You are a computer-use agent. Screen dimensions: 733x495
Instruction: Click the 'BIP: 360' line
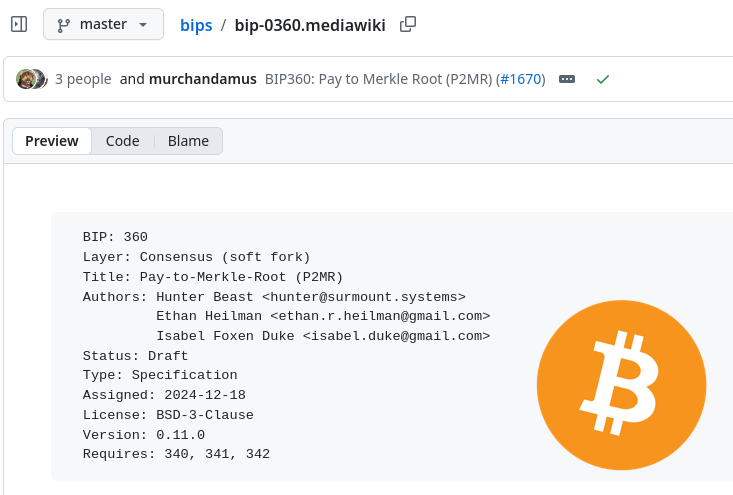pos(115,237)
